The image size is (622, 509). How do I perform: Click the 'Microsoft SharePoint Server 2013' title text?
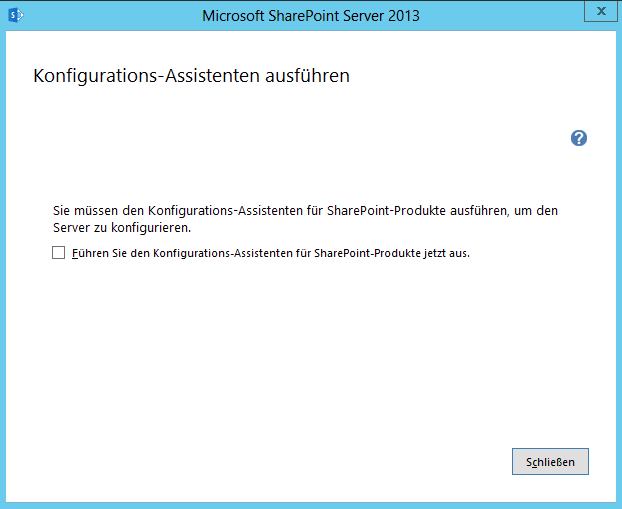[x=311, y=16]
